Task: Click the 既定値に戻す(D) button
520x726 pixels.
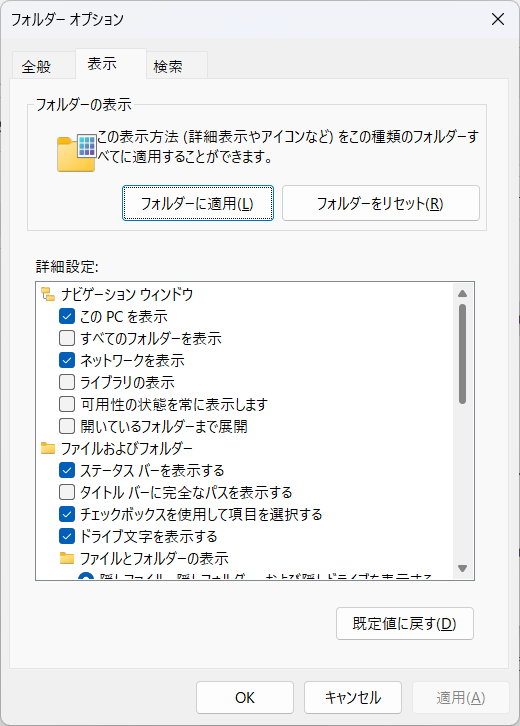Action: [x=405, y=623]
